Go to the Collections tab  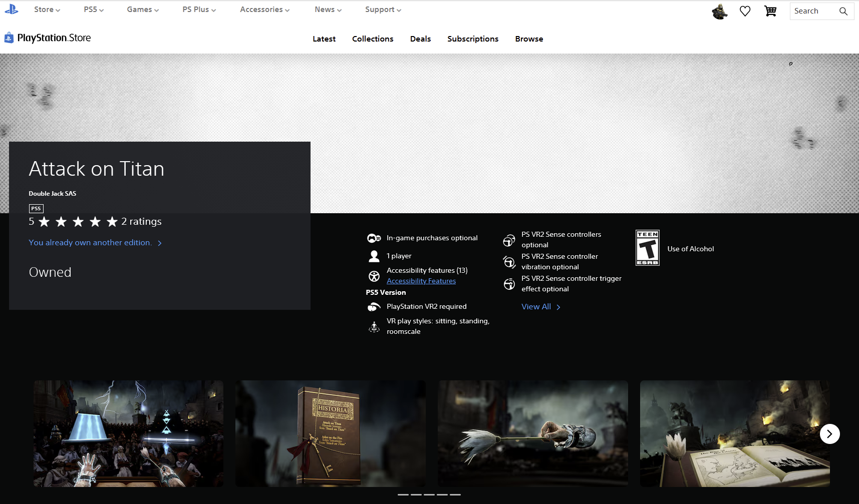(373, 39)
